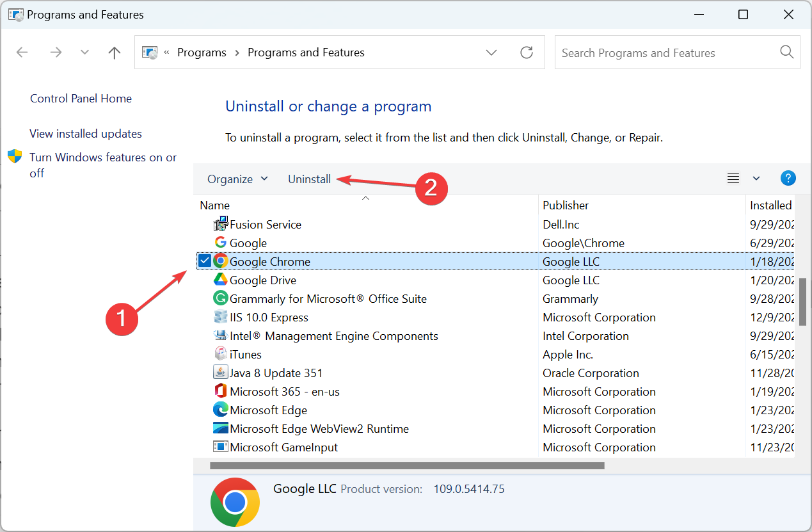
Task: Open Control Panel Home link
Action: point(81,99)
